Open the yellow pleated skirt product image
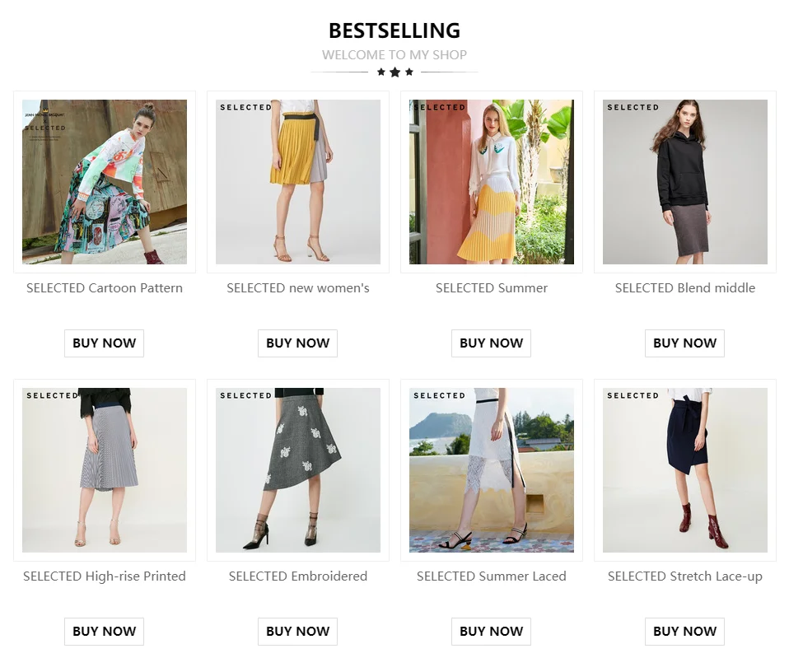The image size is (789, 672). [x=298, y=181]
